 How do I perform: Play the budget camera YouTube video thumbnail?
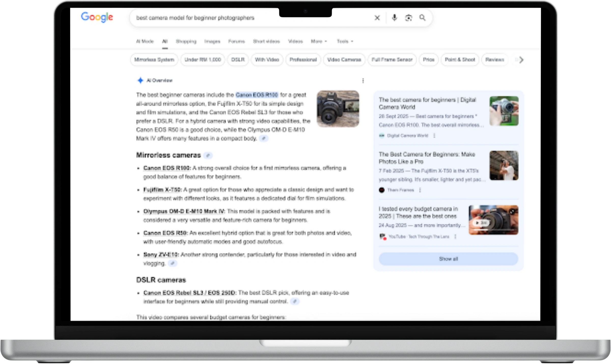pyautogui.click(x=493, y=220)
